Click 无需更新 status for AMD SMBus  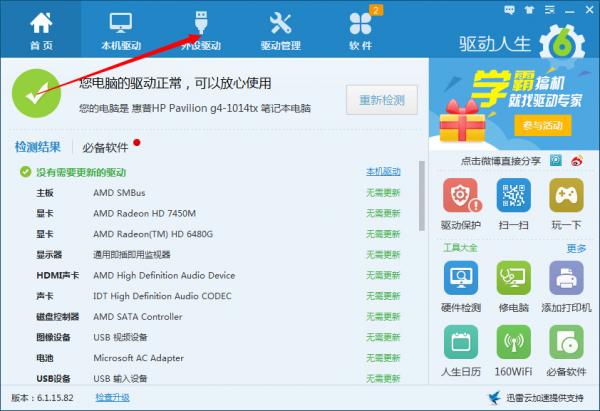pos(383,193)
